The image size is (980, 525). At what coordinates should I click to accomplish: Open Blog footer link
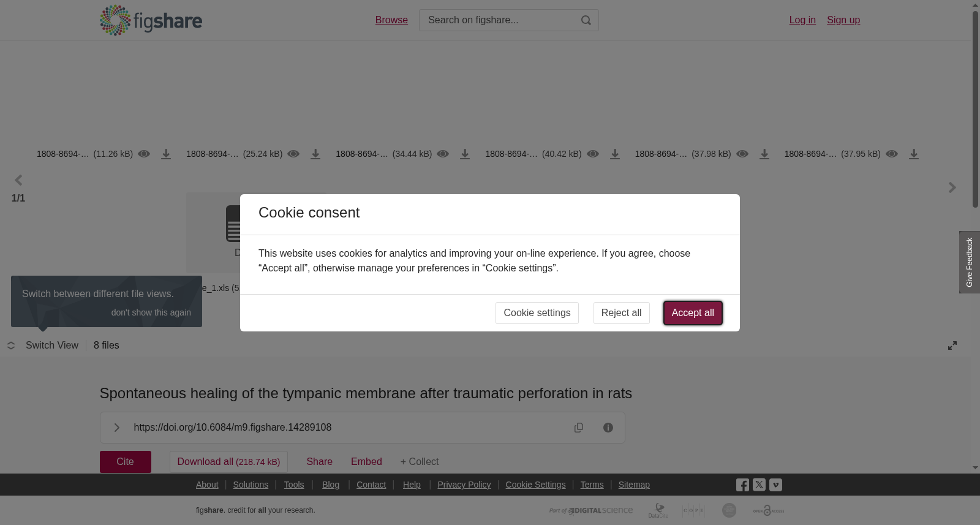click(331, 485)
